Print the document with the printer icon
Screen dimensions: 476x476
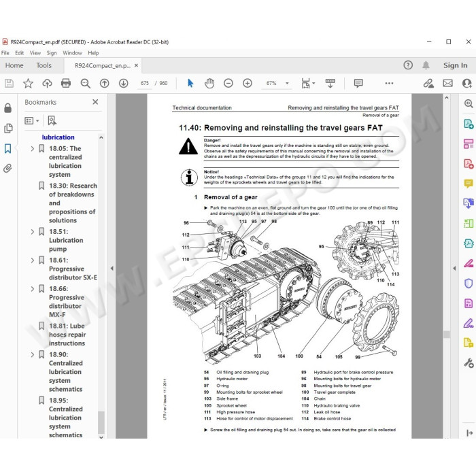66,83
